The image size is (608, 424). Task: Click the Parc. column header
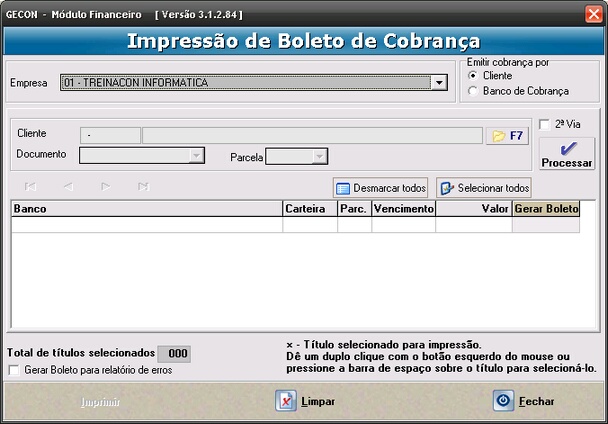click(x=354, y=209)
